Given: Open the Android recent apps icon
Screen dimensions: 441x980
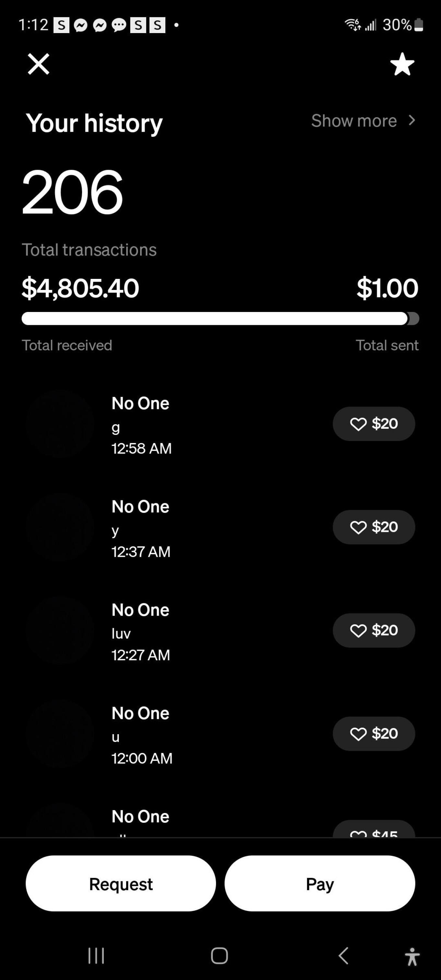Looking at the screenshot, I should click(96, 955).
